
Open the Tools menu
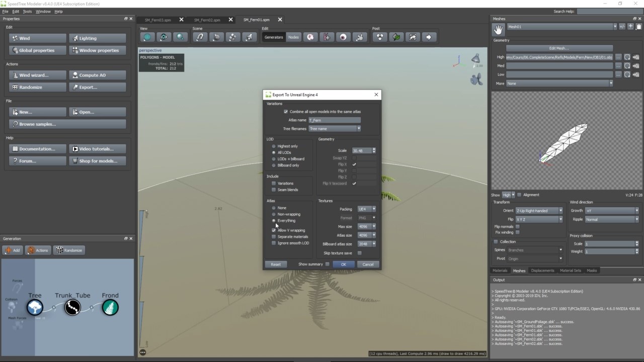(x=27, y=11)
